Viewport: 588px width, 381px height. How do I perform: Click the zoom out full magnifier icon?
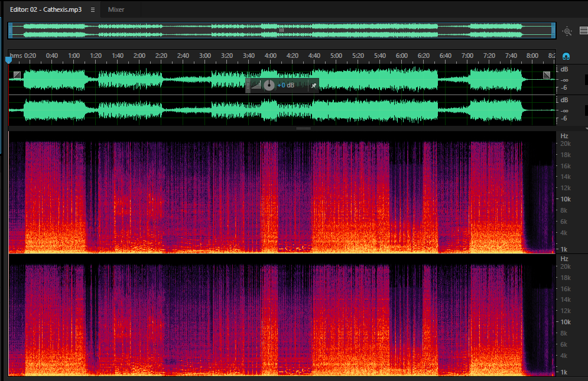pos(567,31)
